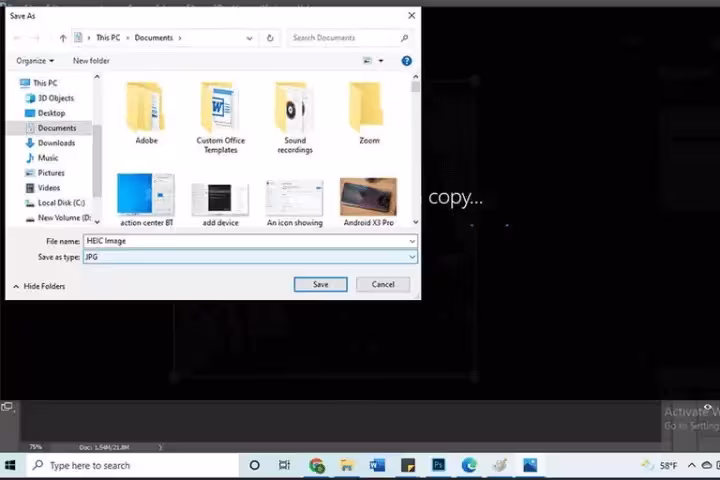Change view with the view icon
The width and height of the screenshot is (720, 480).
(367, 61)
